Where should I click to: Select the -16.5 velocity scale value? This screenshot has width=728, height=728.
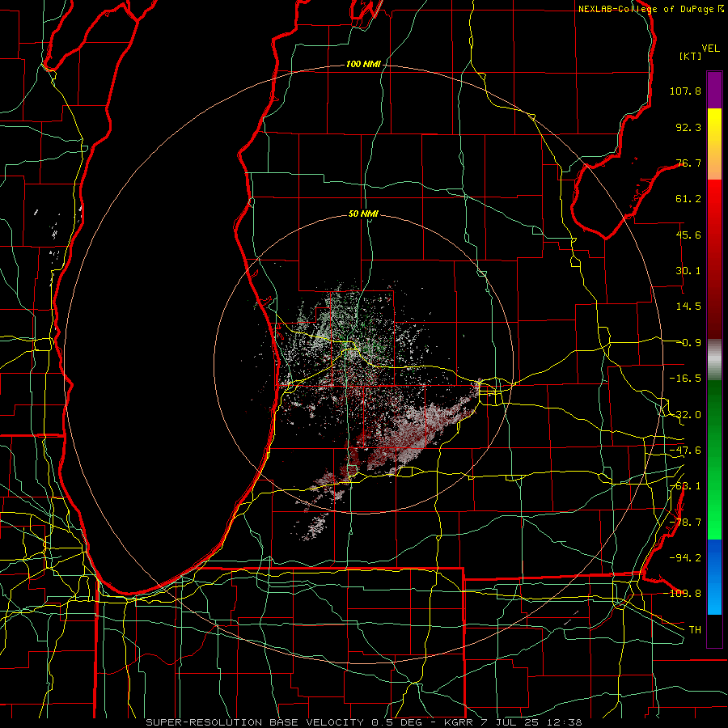(685, 379)
